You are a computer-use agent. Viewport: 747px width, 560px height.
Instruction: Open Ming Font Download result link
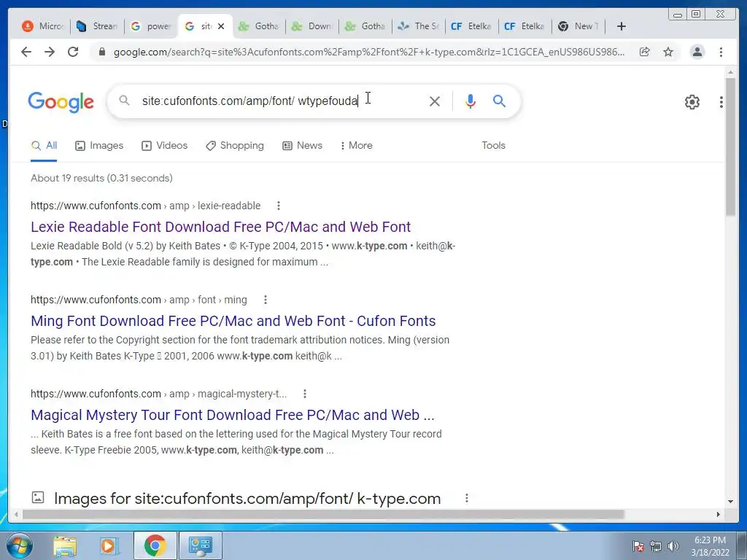[233, 321]
